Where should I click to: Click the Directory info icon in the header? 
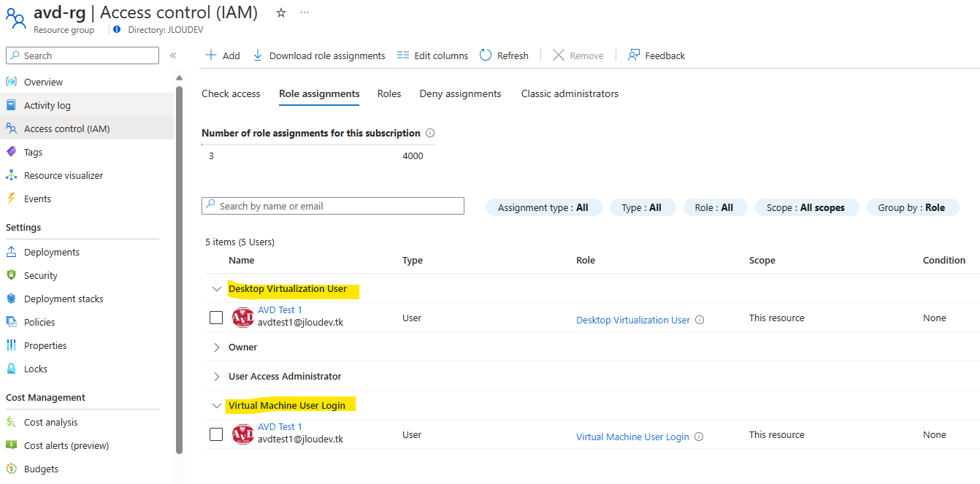click(118, 30)
